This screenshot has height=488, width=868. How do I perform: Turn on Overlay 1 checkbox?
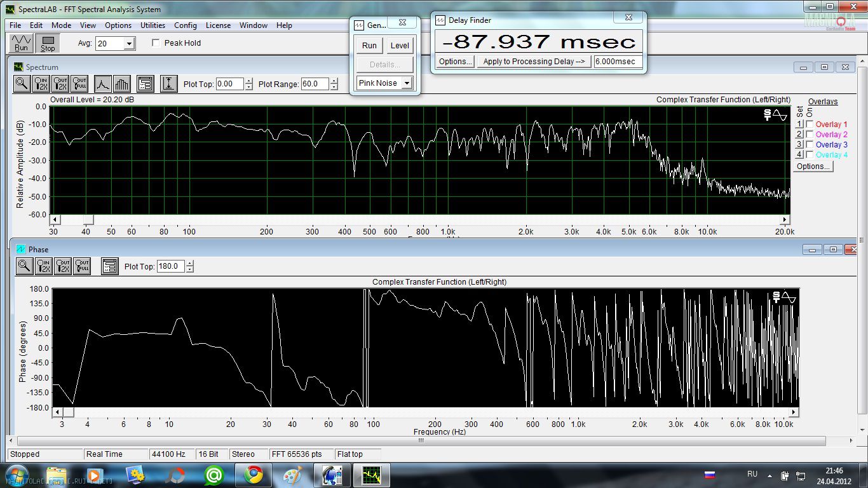810,125
